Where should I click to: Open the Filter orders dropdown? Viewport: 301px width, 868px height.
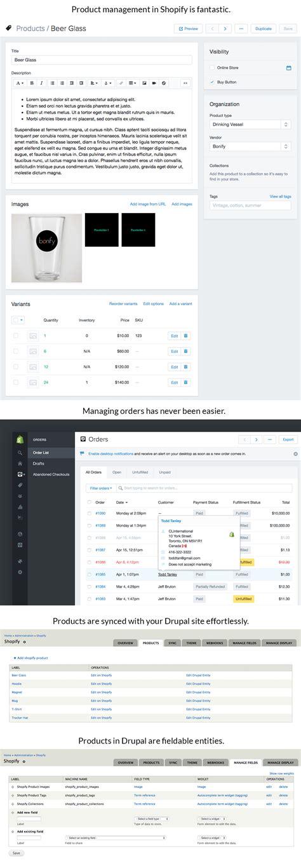pos(101,488)
